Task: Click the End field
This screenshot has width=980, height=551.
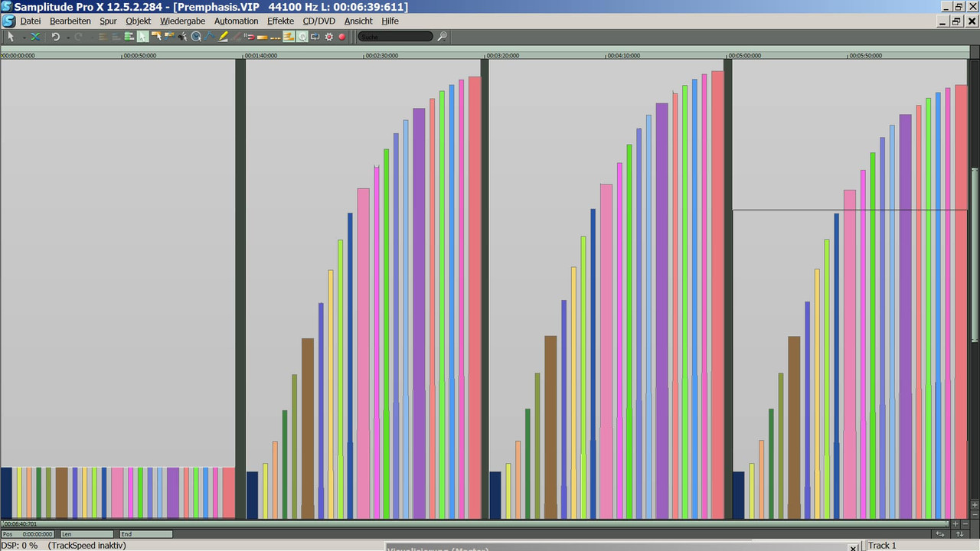Action: click(145, 534)
